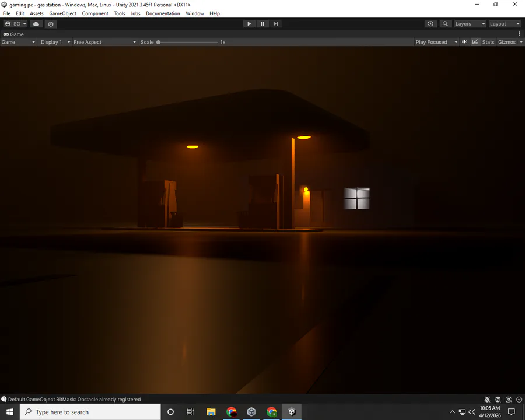Open the Help menu

click(x=215, y=13)
